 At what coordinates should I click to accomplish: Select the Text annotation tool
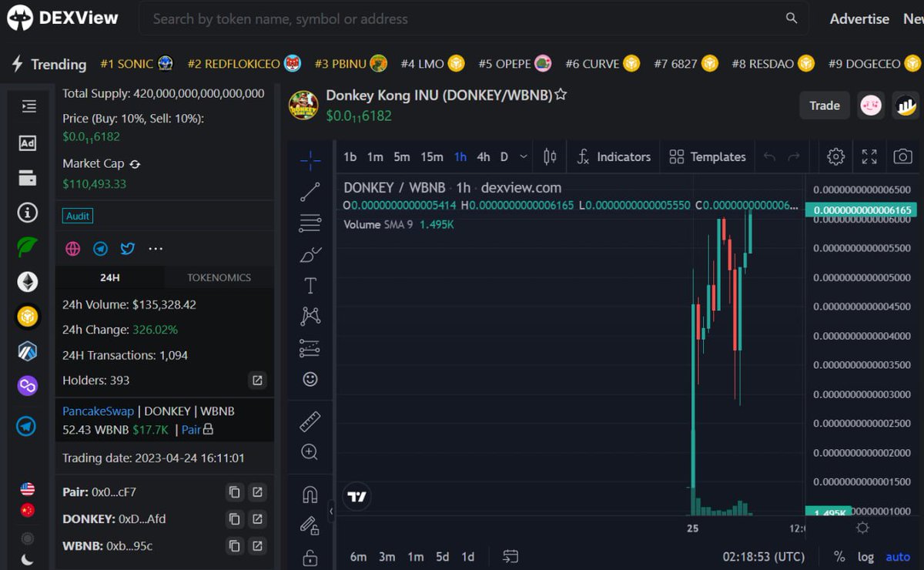[x=310, y=286]
